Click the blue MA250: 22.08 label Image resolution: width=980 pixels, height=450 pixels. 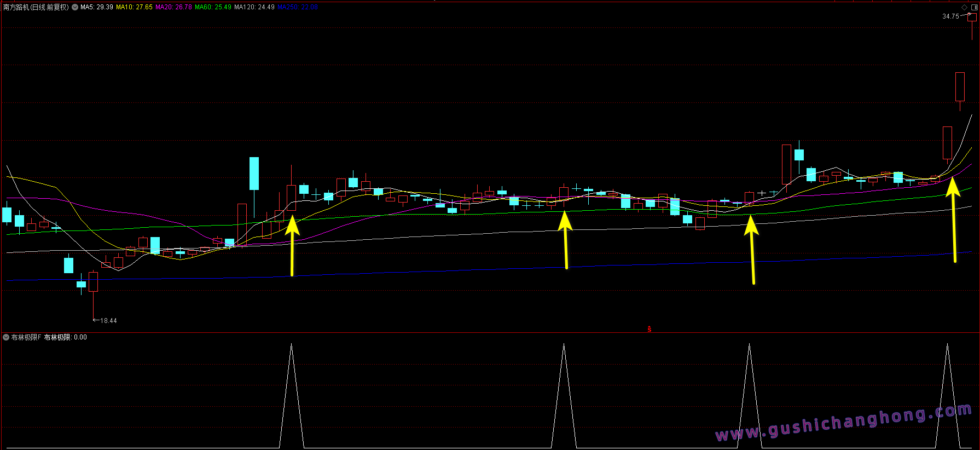[x=297, y=7]
